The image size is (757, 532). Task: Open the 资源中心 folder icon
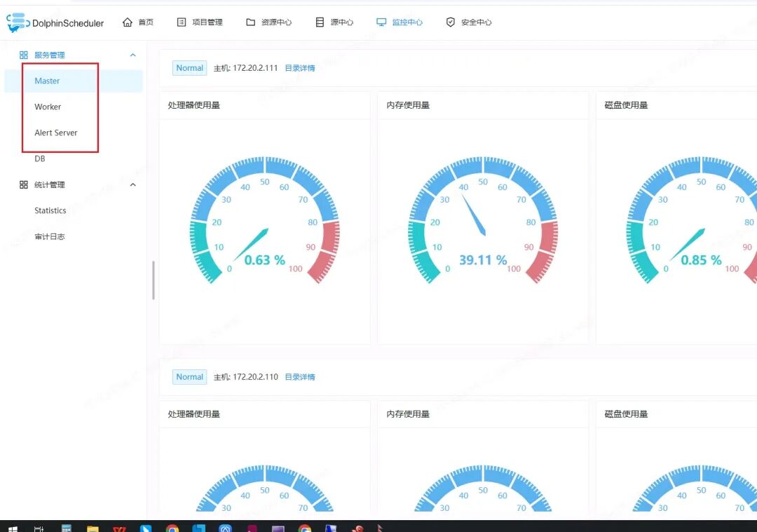coord(250,22)
